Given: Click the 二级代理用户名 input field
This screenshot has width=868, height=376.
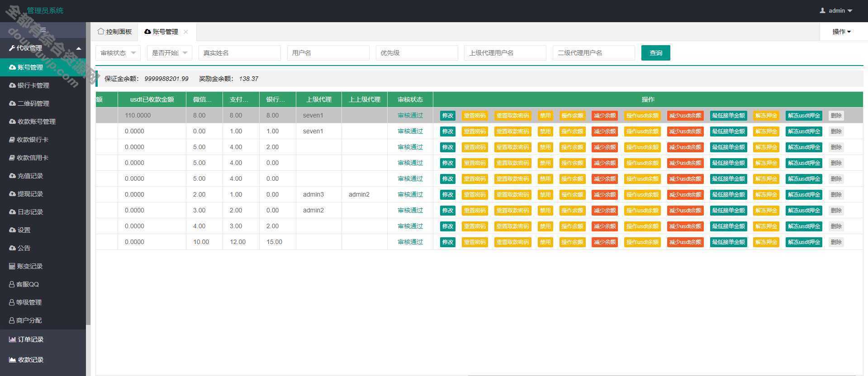Looking at the screenshot, I should [x=594, y=53].
